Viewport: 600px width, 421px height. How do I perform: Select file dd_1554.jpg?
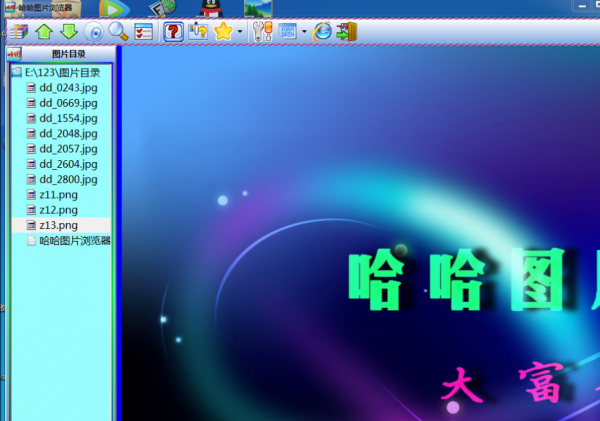68,118
